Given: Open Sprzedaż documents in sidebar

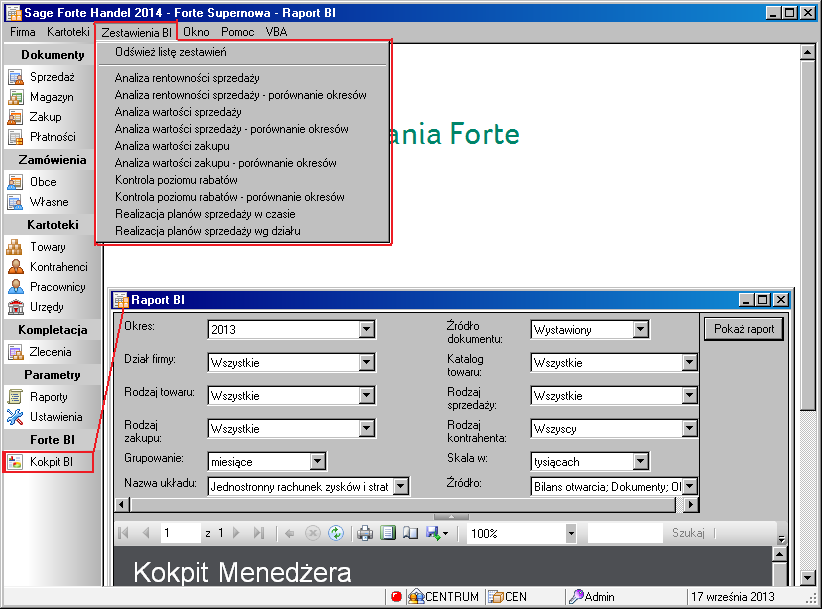Looking at the screenshot, I should (42, 77).
